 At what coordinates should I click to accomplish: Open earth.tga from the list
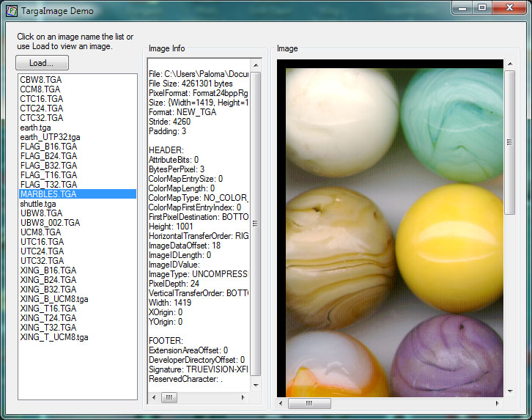click(x=35, y=128)
